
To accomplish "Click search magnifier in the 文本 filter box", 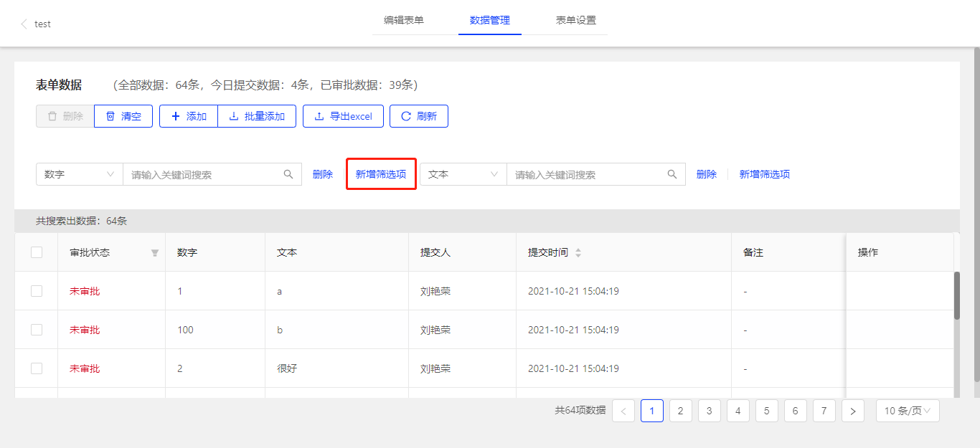I will 672,174.
